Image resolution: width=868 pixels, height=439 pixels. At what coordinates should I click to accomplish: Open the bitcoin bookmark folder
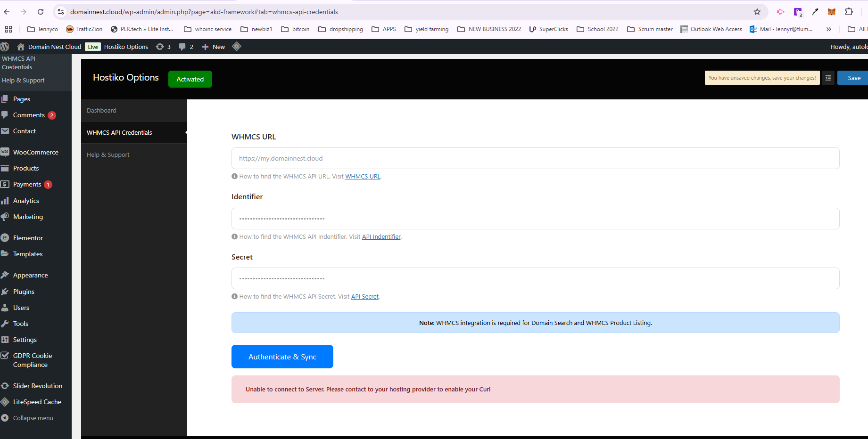(295, 29)
